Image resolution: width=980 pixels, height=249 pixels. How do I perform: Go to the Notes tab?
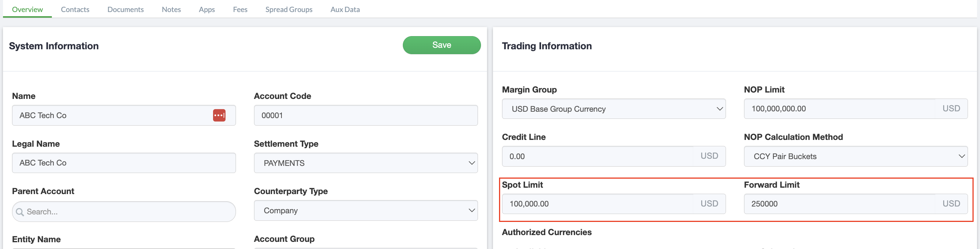point(171,9)
